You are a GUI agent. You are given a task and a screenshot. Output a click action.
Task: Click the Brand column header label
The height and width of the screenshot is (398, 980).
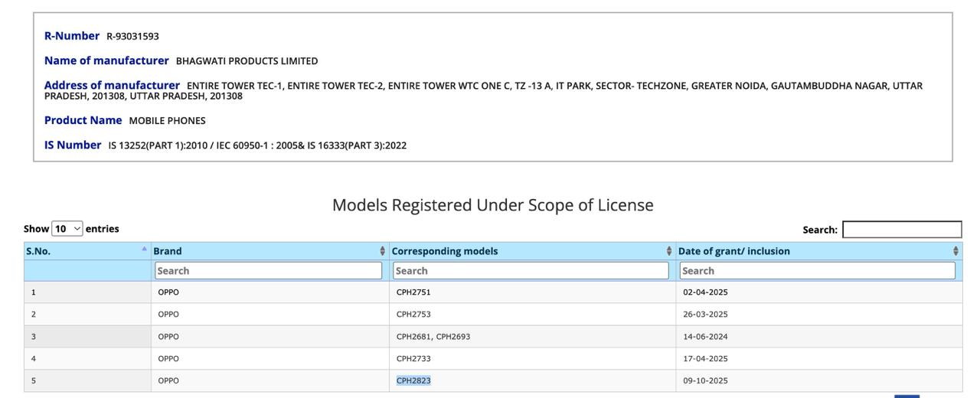coord(168,251)
